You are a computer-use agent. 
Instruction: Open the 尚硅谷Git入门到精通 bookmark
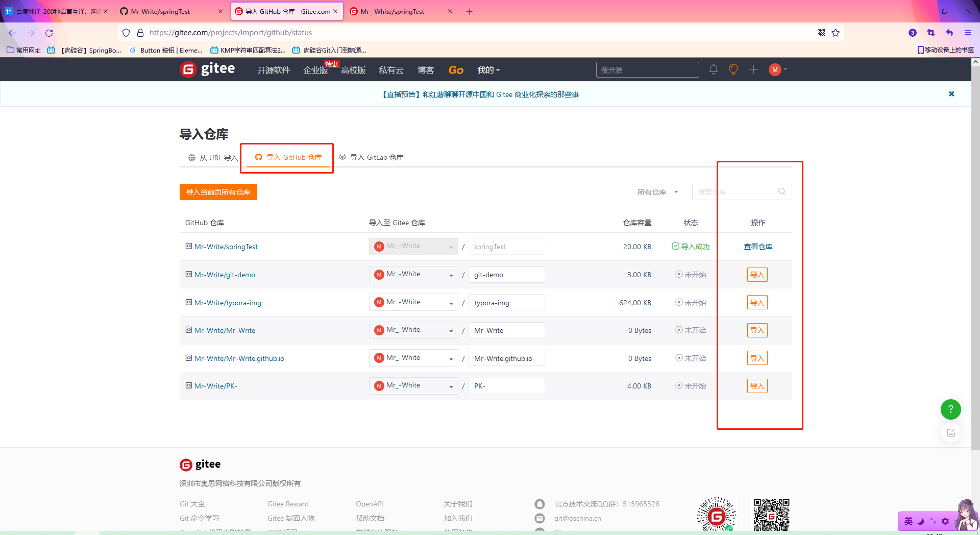click(x=329, y=50)
